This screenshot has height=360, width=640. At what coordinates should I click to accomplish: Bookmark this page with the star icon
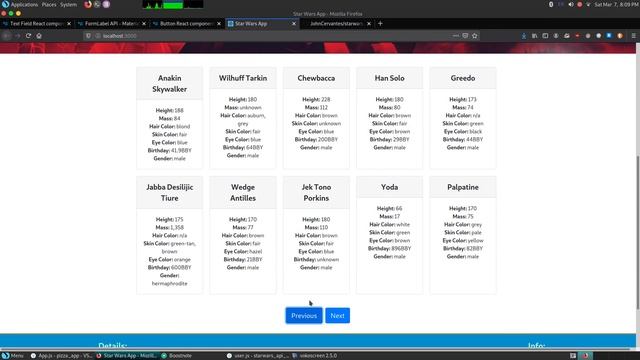(x=474, y=36)
